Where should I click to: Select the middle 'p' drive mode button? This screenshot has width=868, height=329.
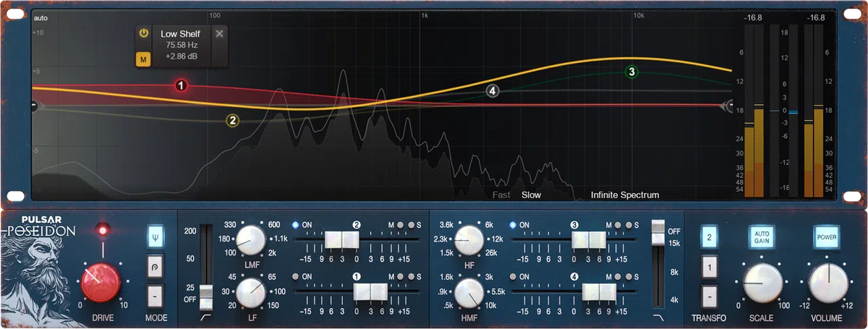tap(156, 265)
